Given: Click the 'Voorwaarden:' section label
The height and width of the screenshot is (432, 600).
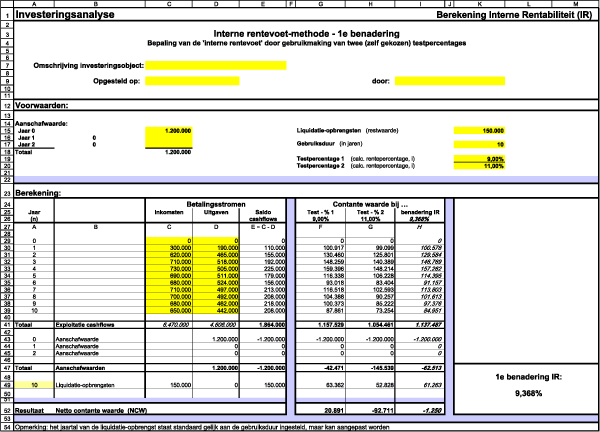Looking at the screenshot, I should (x=42, y=105).
